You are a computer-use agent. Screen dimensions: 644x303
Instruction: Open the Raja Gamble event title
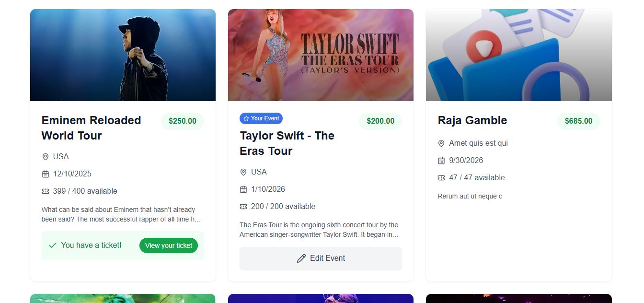point(472,120)
